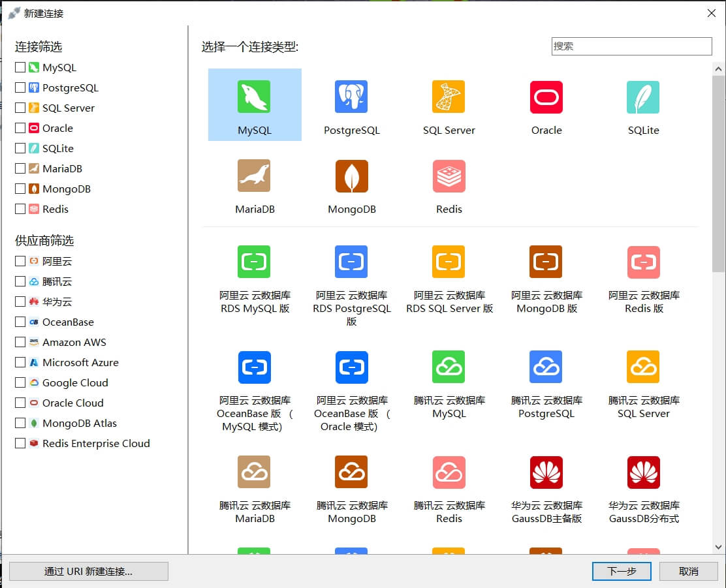Pick the MongoDB leaf icon
Image resolution: width=726 pixels, height=588 pixels.
(x=351, y=176)
